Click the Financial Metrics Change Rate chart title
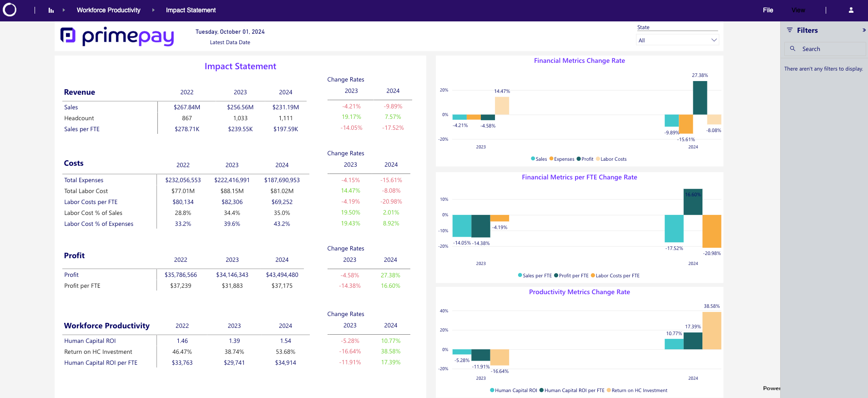This screenshot has width=868, height=398. tap(580, 61)
